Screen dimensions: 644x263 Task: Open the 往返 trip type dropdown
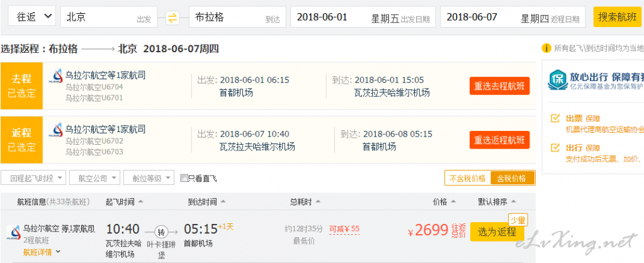tap(31, 17)
